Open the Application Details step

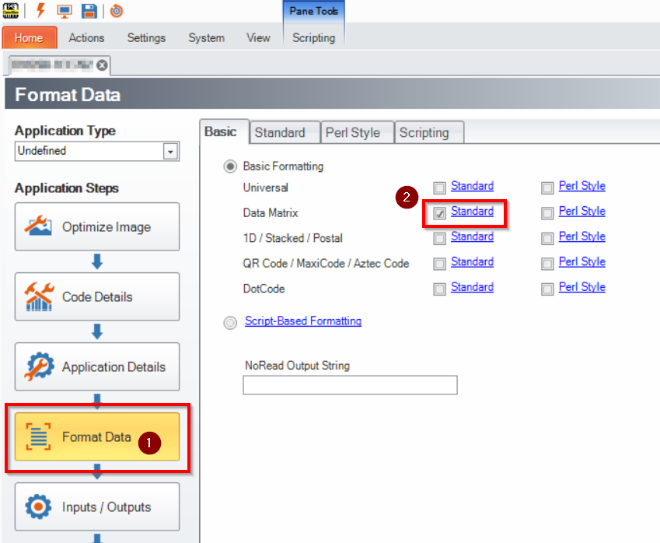click(96, 367)
